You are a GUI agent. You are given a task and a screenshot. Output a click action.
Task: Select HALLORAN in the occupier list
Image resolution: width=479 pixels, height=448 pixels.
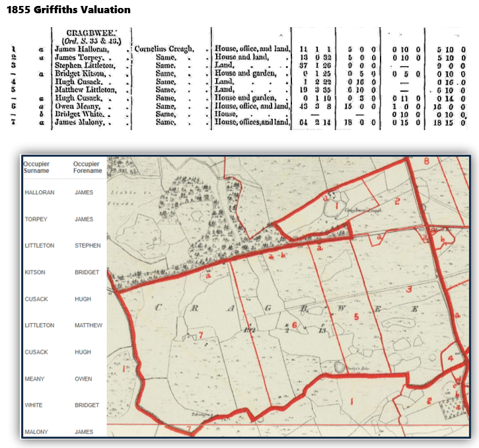pyautogui.click(x=40, y=192)
